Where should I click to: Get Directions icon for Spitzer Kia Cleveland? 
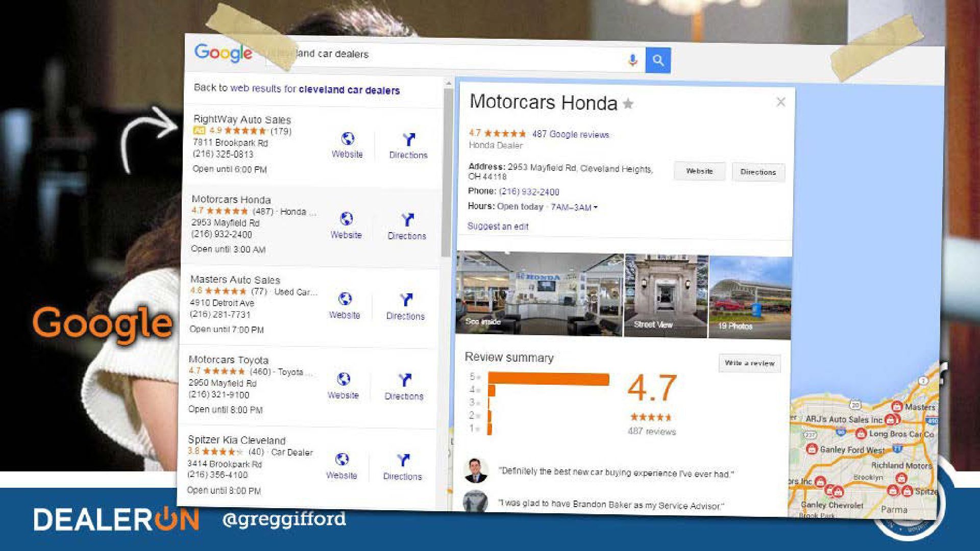403,460
